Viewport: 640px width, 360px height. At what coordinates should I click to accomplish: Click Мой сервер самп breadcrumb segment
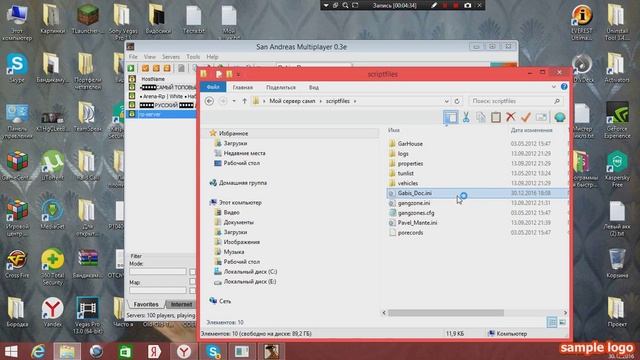coord(292,101)
